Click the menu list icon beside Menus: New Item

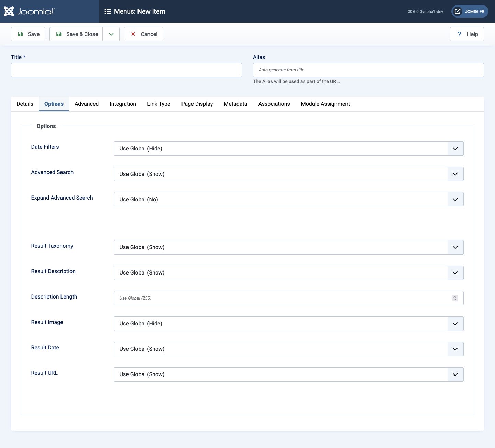108,11
